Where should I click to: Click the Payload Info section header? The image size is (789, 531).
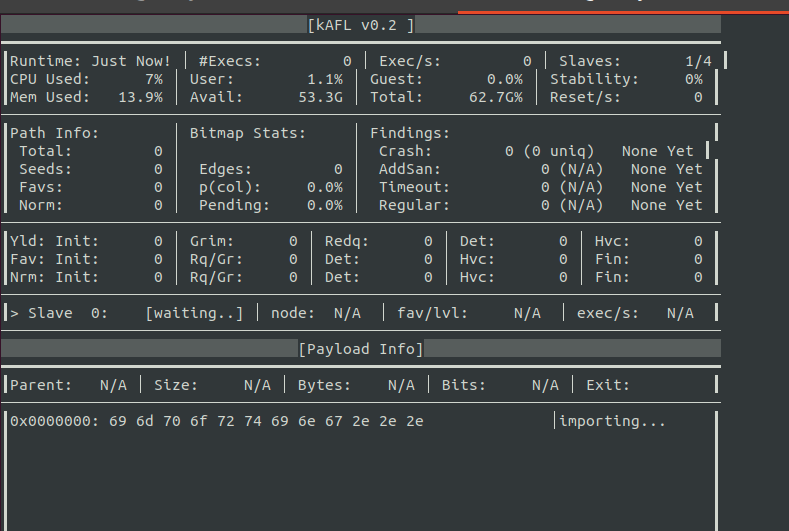[x=361, y=349]
